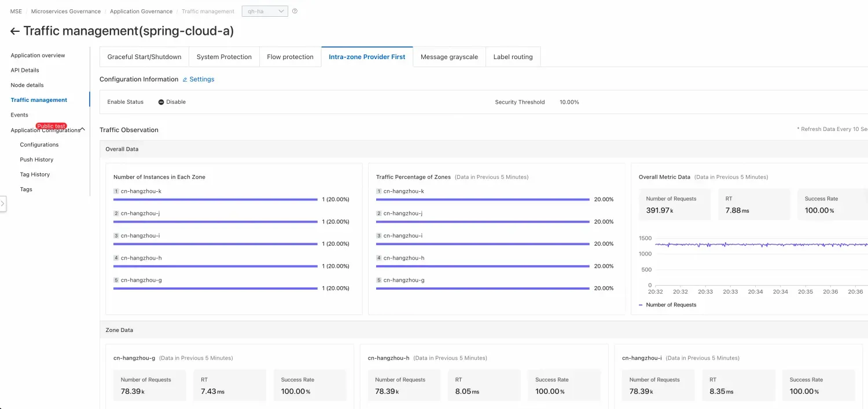The width and height of the screenshot is (868, 409).
Task: Switch to the Flow protection tab
Action: (x=290, y=57)
